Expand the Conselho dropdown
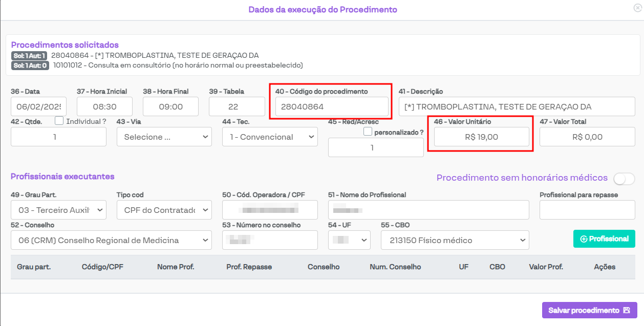The image size is (644, 326). click(111, 240)
